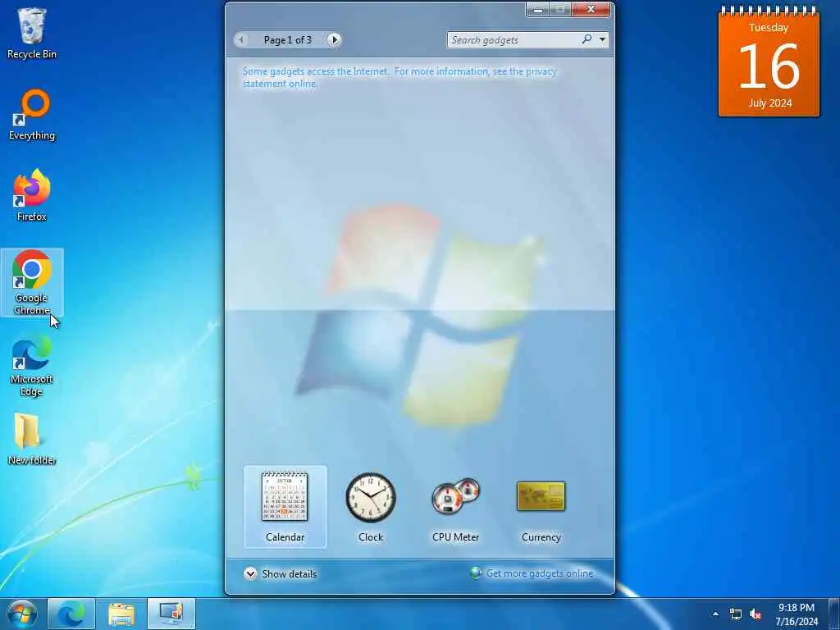
Task: Open File Explorer from the taskbar
Action: [121, 614]
